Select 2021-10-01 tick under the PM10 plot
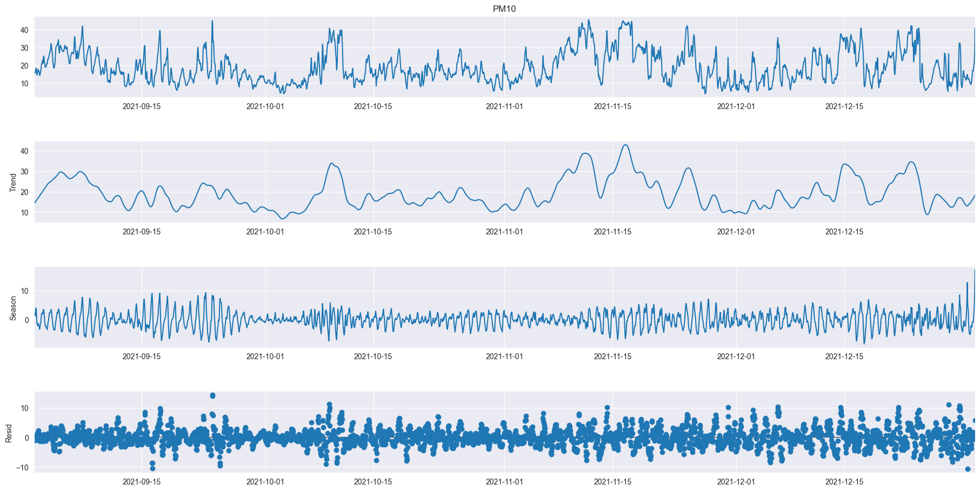This screenshot has height=491, width=980. click(x=265, y=106)
